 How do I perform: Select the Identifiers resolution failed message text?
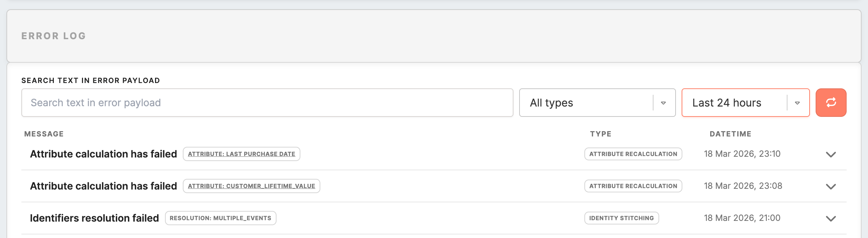point(94,218)
